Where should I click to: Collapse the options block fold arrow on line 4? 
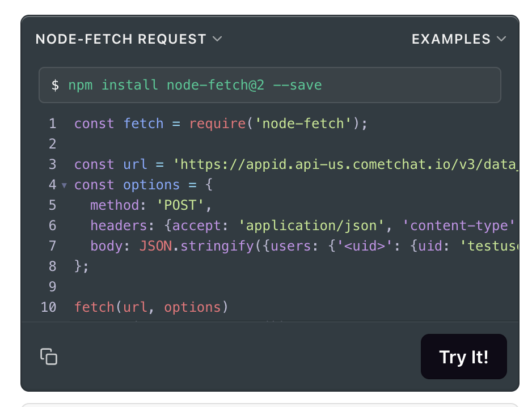pyautogui.click(x=64, y=185)
